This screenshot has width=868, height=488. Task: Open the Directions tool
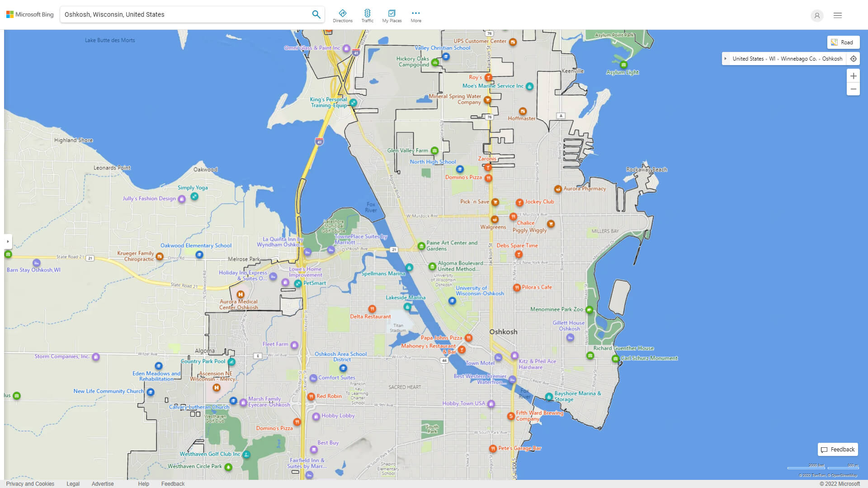(x=342, y=16)
